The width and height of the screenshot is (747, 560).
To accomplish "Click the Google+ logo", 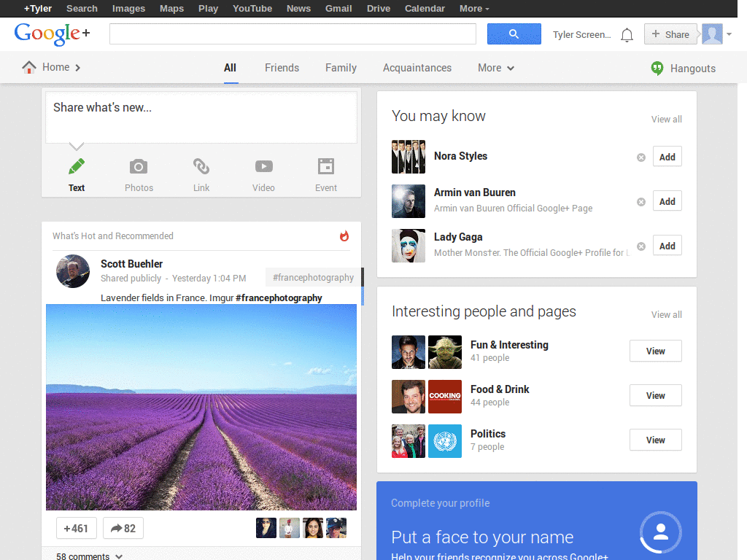I will tap(52, 34).
